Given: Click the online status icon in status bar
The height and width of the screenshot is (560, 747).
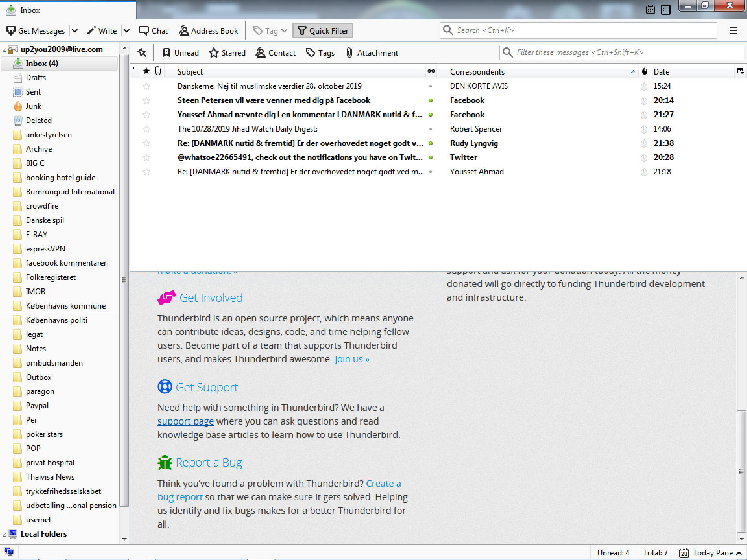Looking at the screenshot, I should click(x=9, y=552).
